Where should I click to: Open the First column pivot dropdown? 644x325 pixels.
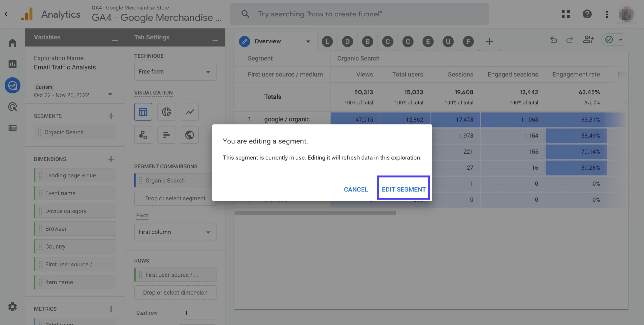coord(175,232)
